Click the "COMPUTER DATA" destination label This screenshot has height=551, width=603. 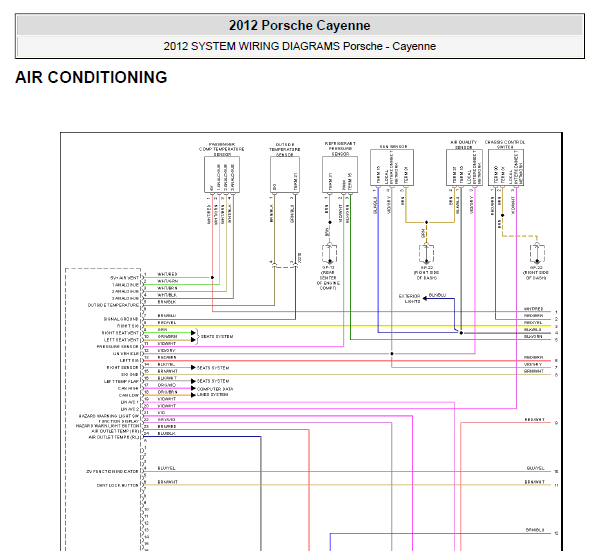click(x=215, y=389)
